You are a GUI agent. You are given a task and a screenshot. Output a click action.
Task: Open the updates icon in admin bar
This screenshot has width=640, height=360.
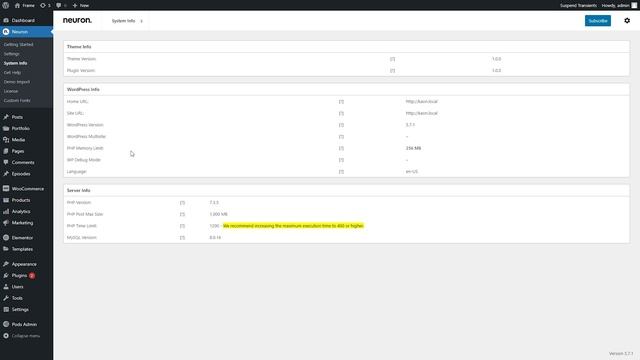(x=43, y=5)
